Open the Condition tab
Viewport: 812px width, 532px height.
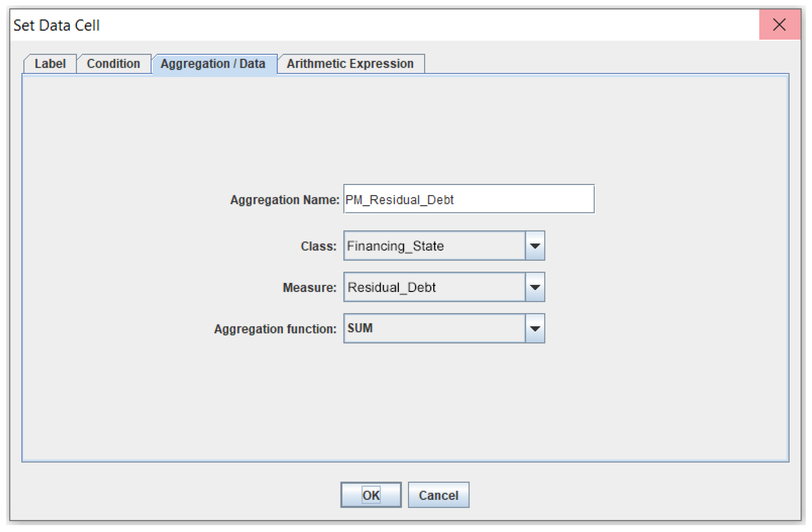[113, 64]
